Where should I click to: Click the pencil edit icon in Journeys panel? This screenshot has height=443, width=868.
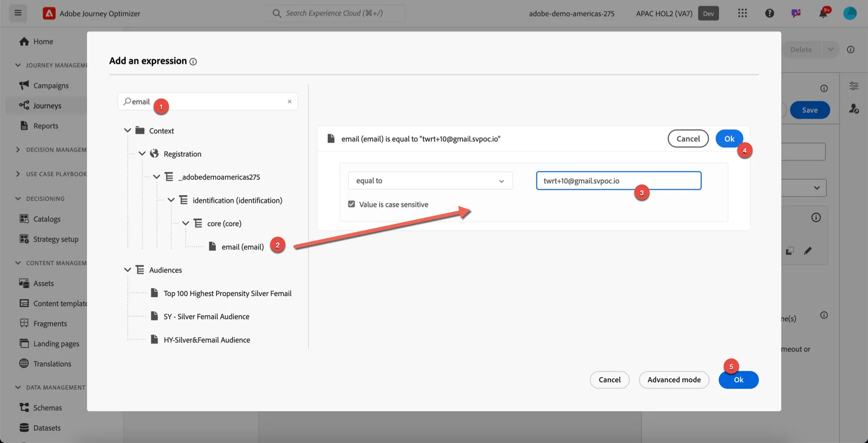coord(808,250)
